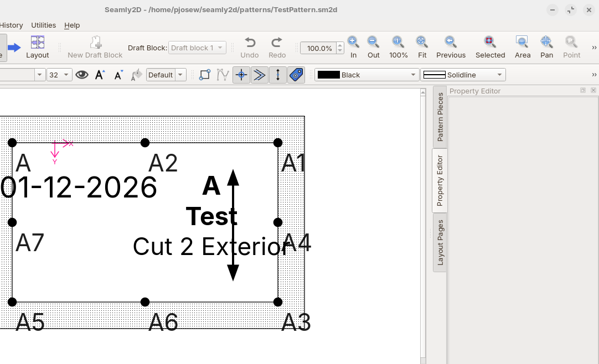Zoom to fit using the Fit icon
This screenshot has width=599, height=364.
point(422,42)
